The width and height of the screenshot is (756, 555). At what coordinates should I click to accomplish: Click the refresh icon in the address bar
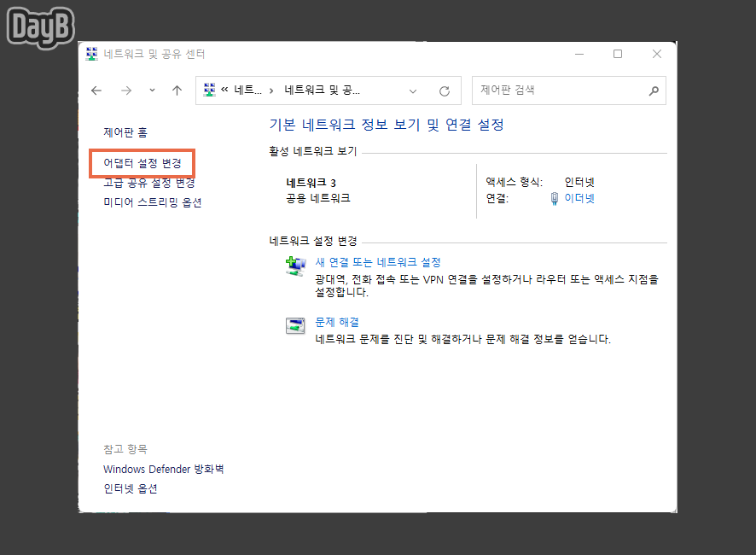pos(445,91)
